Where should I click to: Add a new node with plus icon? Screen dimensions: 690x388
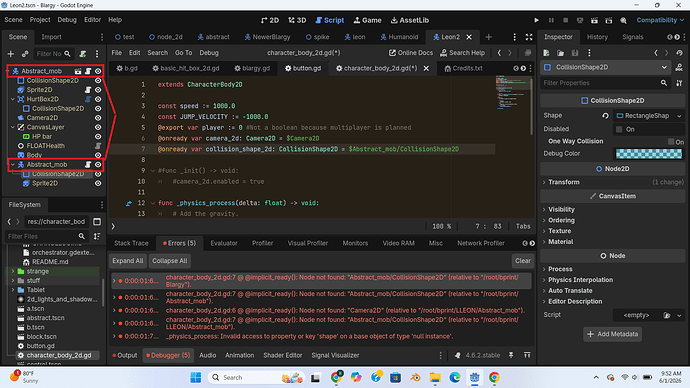[x=11, y=54]
